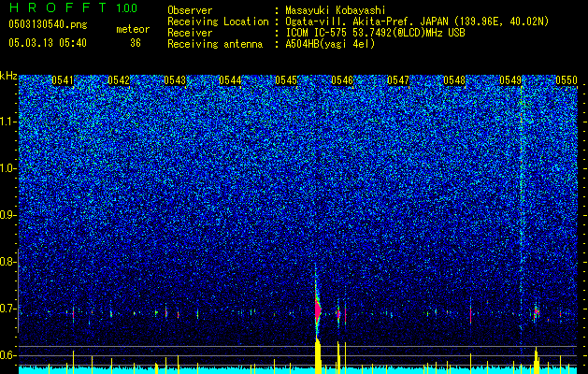Click the 0.7 kHz axis label

coord(8,309)
